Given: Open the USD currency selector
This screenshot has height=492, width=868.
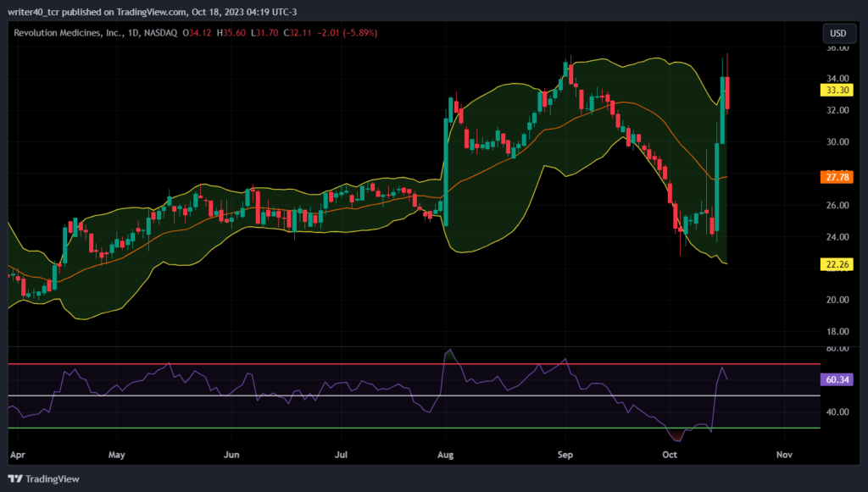Looking at the screenshot, I should [x=838, y=33].
